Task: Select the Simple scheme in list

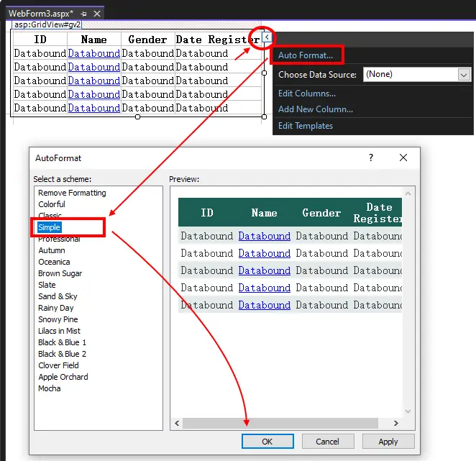Action: tap(50, 227)
